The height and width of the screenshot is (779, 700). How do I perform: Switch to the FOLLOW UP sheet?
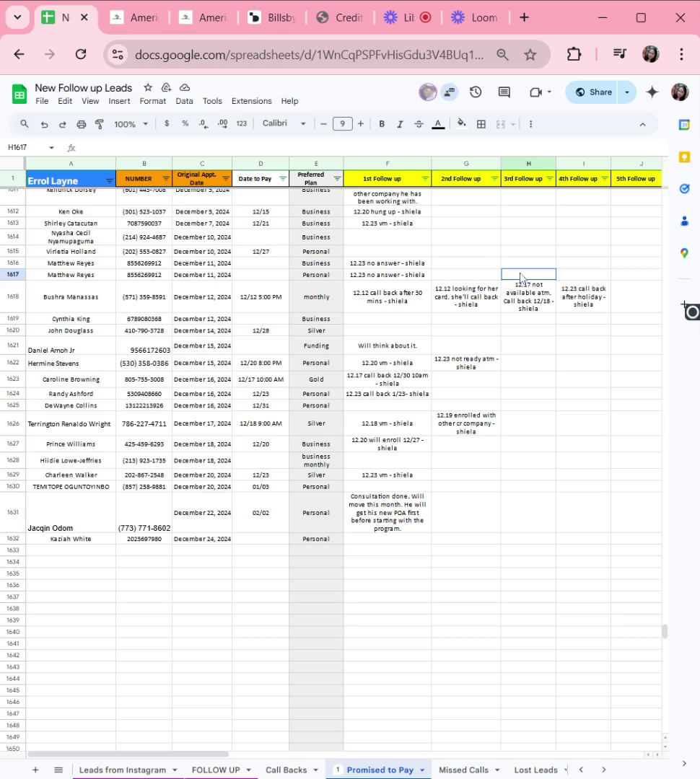[216, 770]
